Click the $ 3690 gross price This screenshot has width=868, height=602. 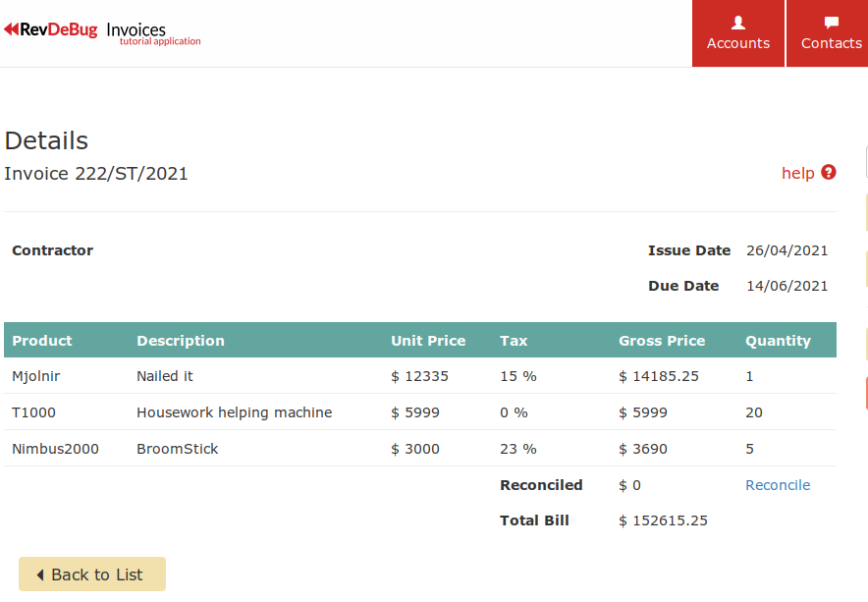(x=643, y=449)
